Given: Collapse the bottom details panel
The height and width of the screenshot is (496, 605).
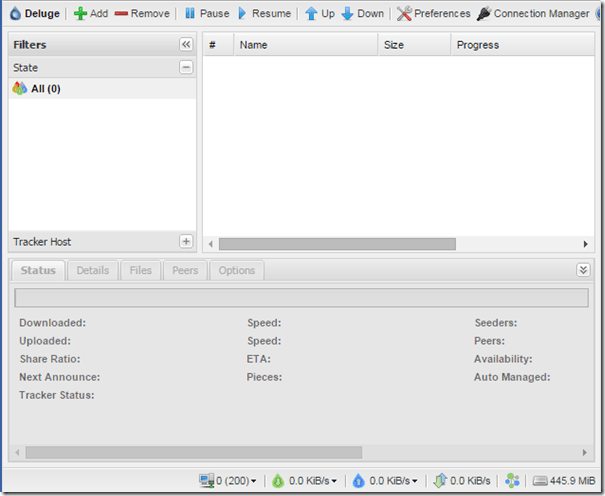Looking at the screenshot, I should click(583, 270).
